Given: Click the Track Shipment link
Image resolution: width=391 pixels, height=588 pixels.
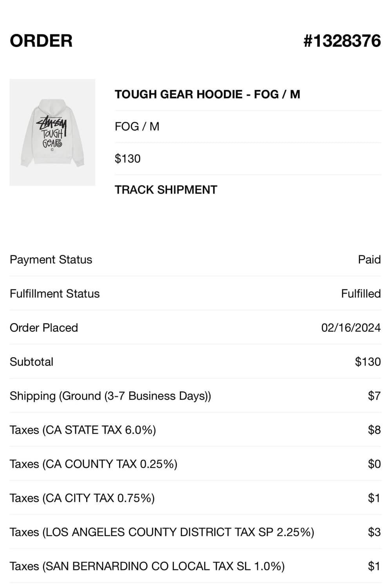Looking at the screenshot, I should coord(166,190).
